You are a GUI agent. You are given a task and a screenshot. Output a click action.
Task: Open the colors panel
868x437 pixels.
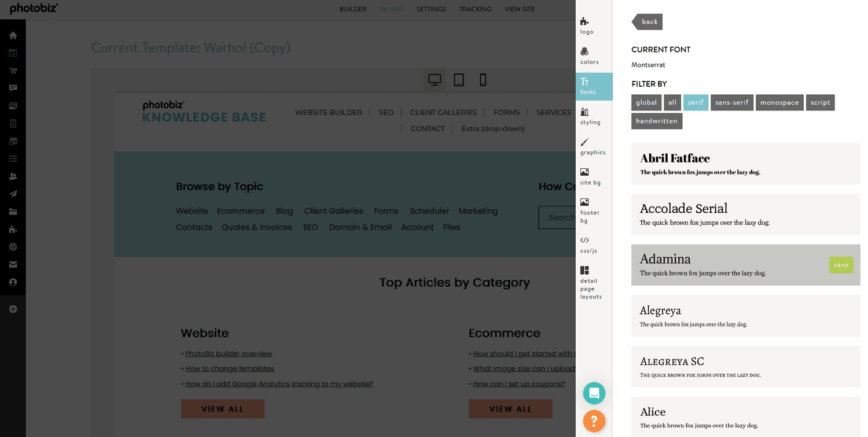point(589,56)
